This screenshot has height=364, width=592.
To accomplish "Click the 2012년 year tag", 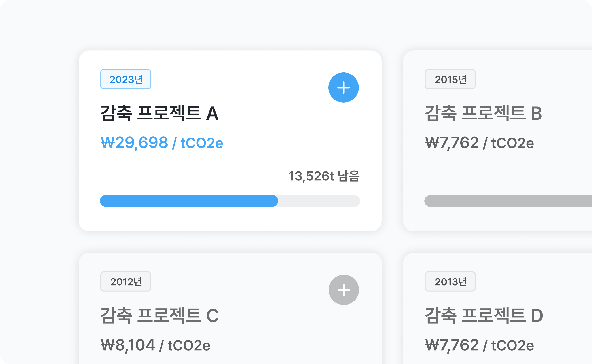I will tap(126, 281).
